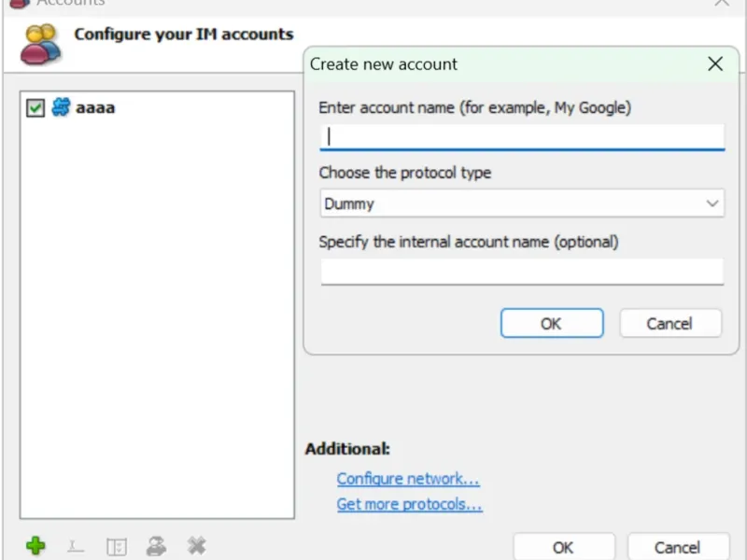
Task: Click Cancel in the Accounts window
Action: tap(678, 547)
